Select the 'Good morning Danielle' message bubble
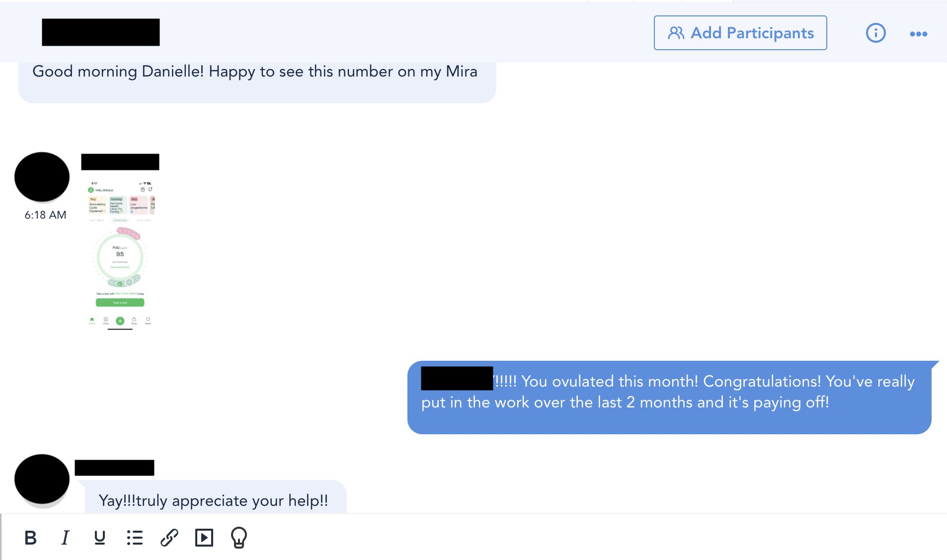The width and height of the screenshot is (947, 560). pos(257,81)
